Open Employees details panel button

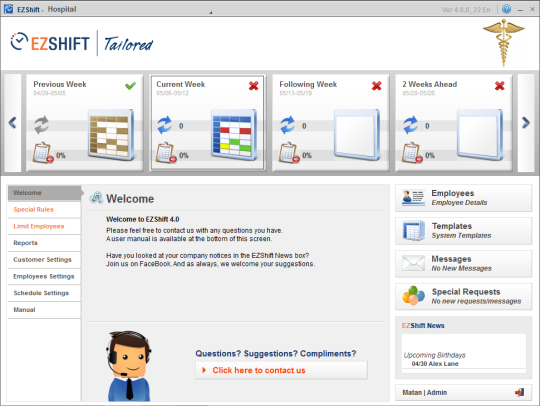[464, 198]
